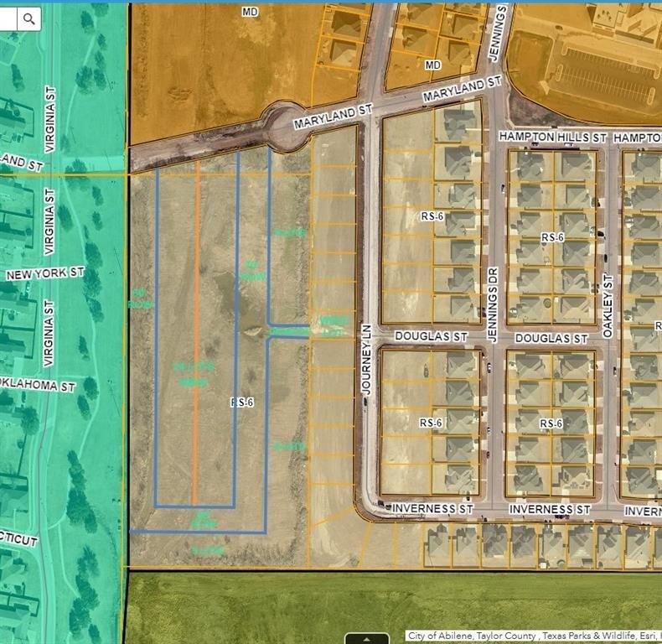The width and height of the screenshot is (662, 644).
Task: Click the cul-de-sac circle on Maryland St
Action: click(285, 126)
